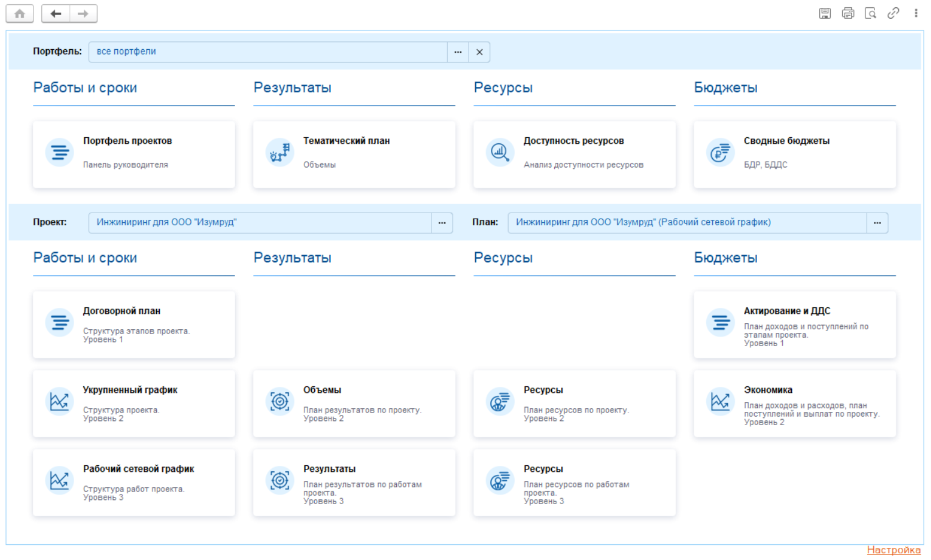Go forward with the right arrow button
Image resolution: width=931 pixels, height=560 pixels.
[x=83, y=13]
